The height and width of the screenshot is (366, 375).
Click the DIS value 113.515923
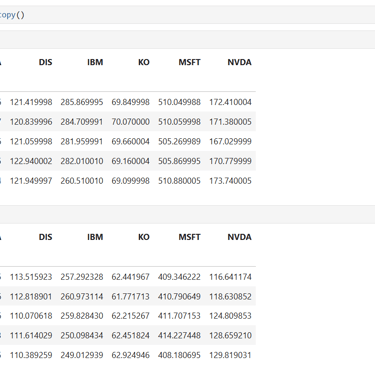coord(31,277)
